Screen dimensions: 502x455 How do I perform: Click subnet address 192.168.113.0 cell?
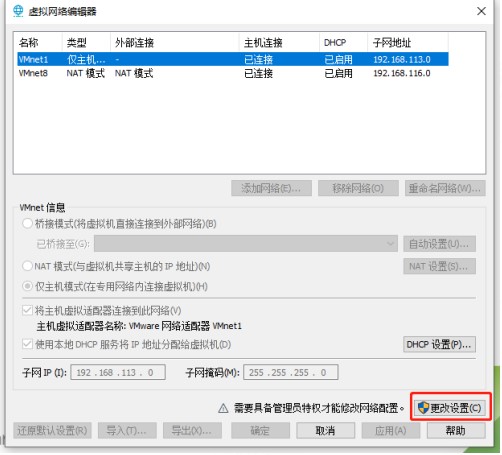click(x=402, y=59)
